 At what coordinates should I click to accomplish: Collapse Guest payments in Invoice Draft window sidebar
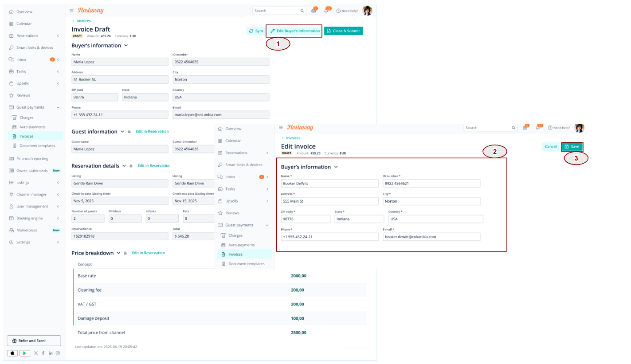58,107
